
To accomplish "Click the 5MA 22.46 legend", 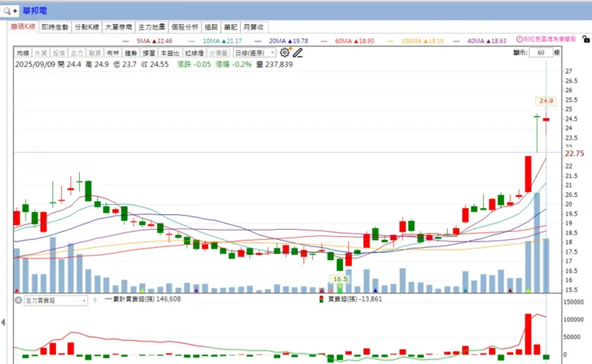I will pos(148,41).
